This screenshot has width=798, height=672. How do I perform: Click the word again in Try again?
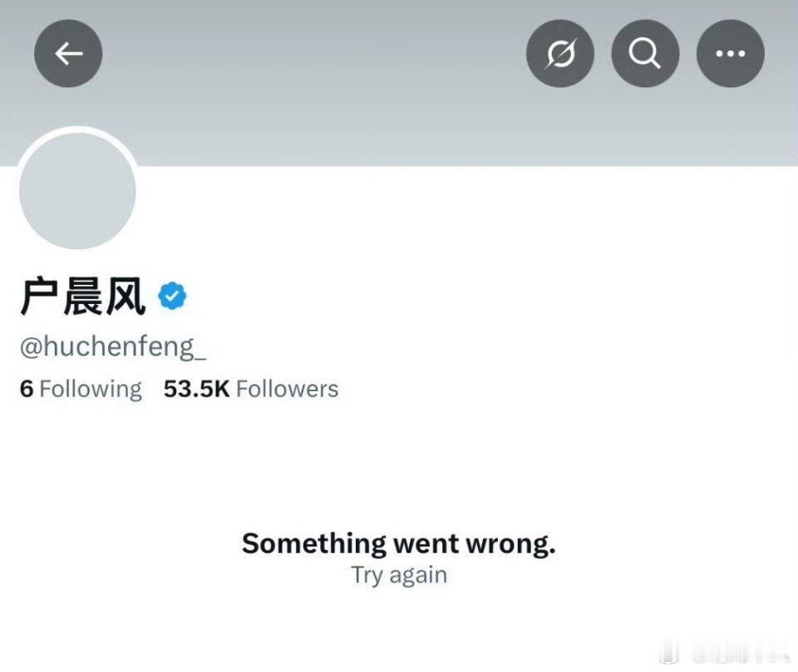click(418, 576)
